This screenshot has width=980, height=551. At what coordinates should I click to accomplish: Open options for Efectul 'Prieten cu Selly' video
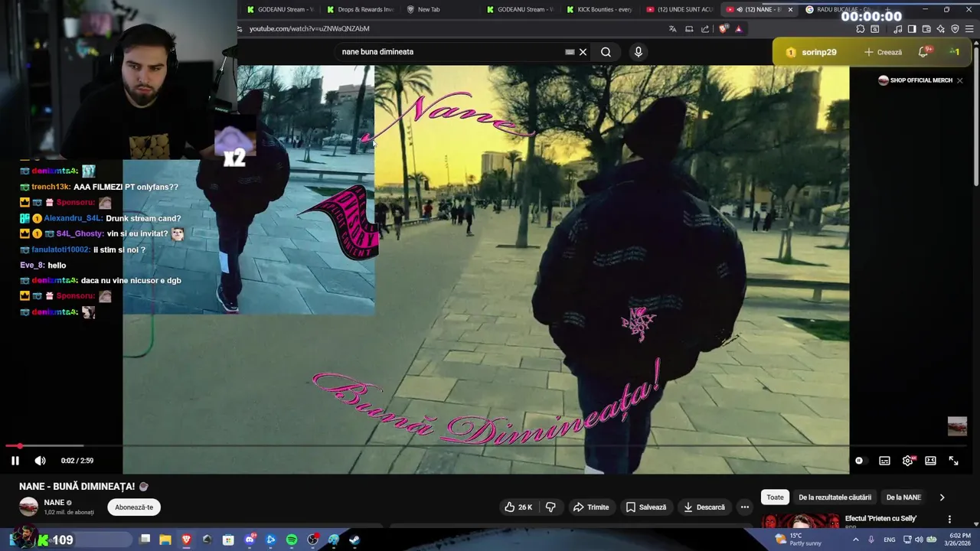tap(949, 519)
